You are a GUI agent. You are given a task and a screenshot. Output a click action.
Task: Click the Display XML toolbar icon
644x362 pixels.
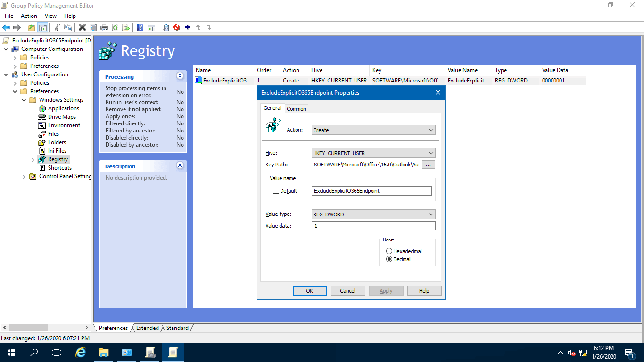(166, 27)
